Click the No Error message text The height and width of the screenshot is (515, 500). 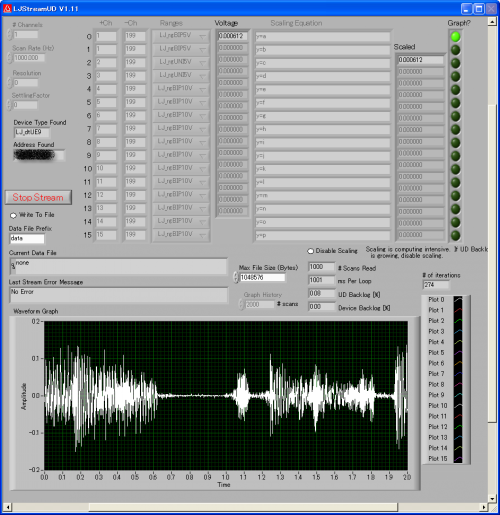pos(22,292)
